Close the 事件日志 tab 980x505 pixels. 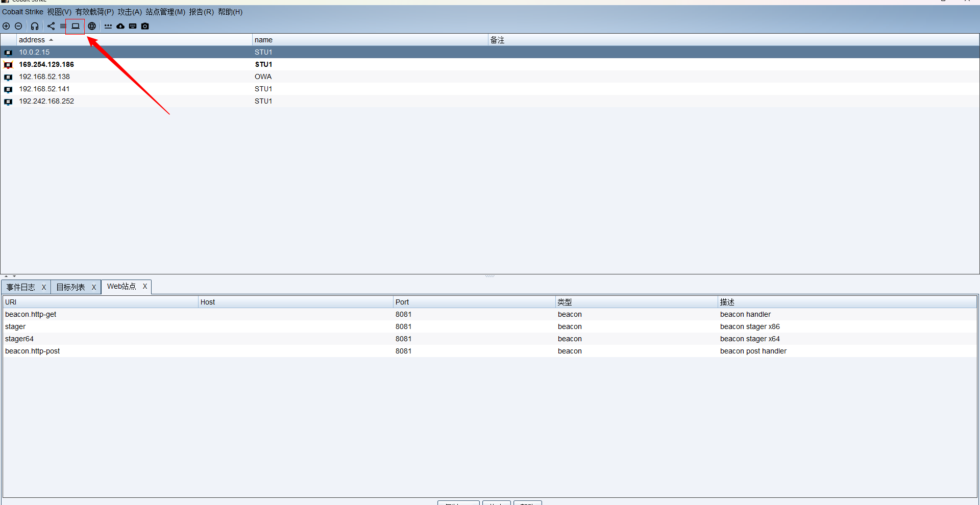[44, 287]
